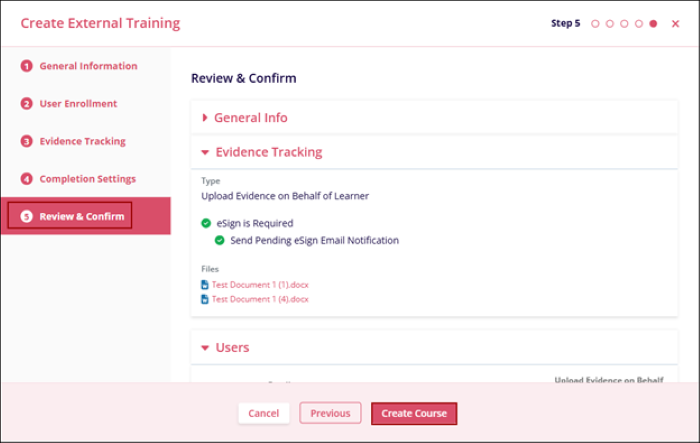Click the filled fifth step progress dot
This screenshot has height=443, width=700.
point(653,23)
